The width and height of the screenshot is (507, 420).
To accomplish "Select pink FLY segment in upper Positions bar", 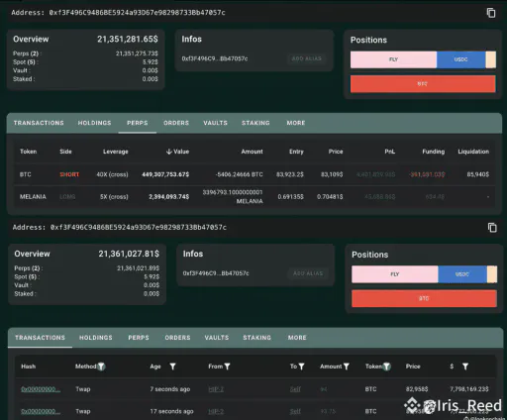I will (393, 59).
